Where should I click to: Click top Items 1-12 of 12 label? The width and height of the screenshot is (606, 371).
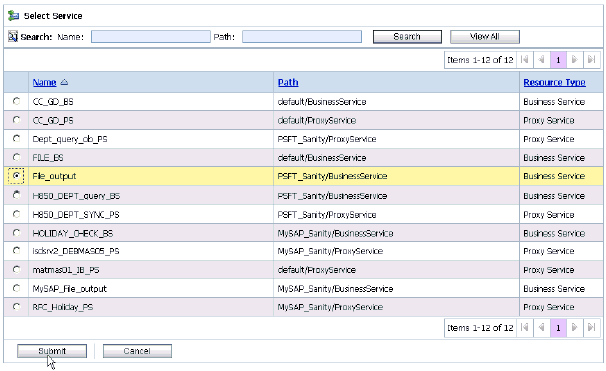click(480, 60)
